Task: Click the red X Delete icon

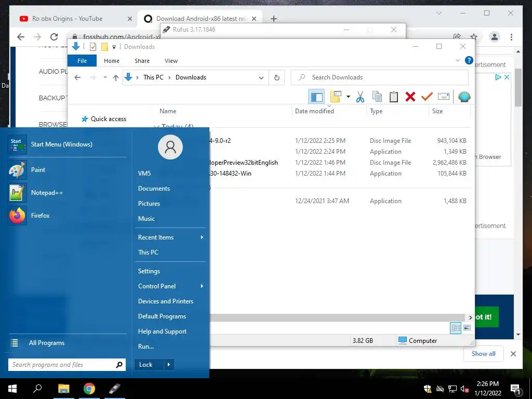Action: [x=410, y=97]
